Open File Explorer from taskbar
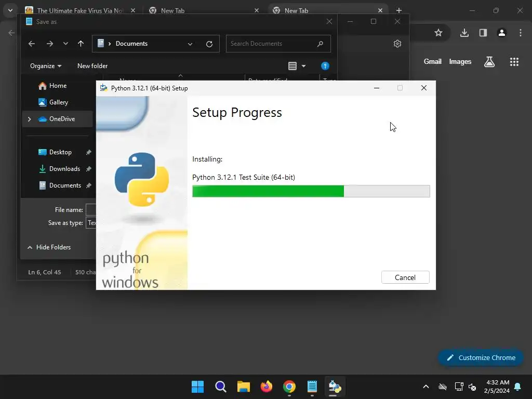532x399 pixels. (x=243, y=387)
